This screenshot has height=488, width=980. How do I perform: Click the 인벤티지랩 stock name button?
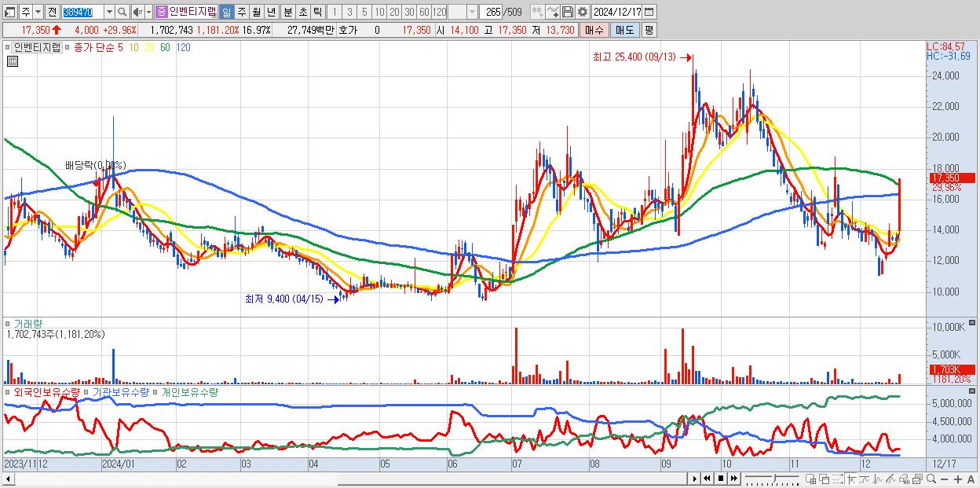tap(192, 12)
